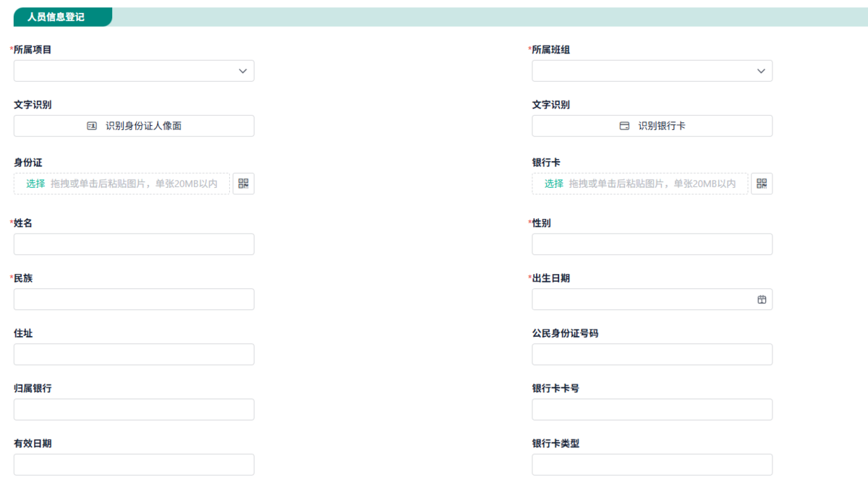
Task: Click the ID card icon in 识别身份证人像面
Action: [92, 126]
